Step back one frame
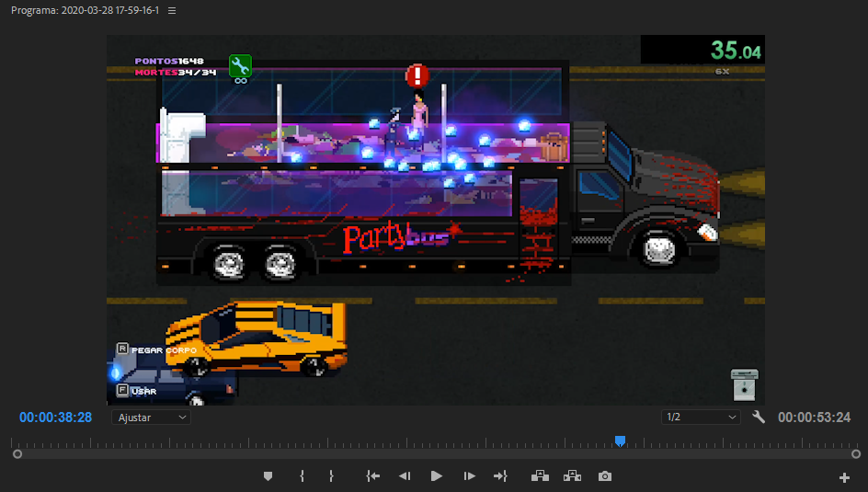 [405, 476]
